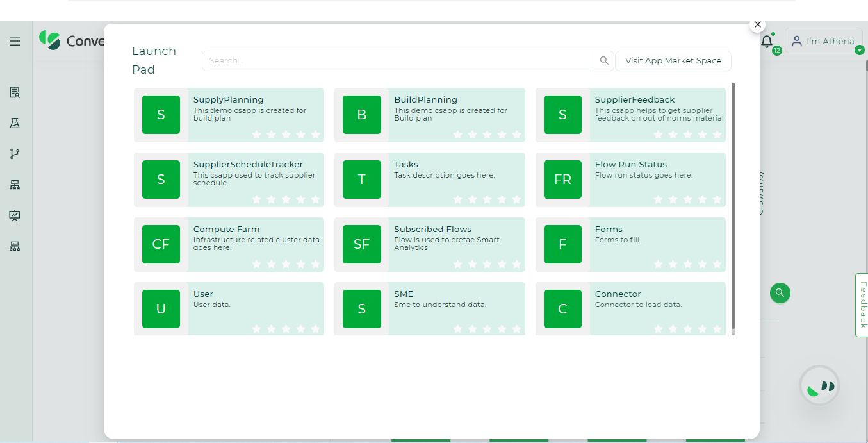
Task: Click the round green search bubble near Feedback
Action: click(780, 293)
